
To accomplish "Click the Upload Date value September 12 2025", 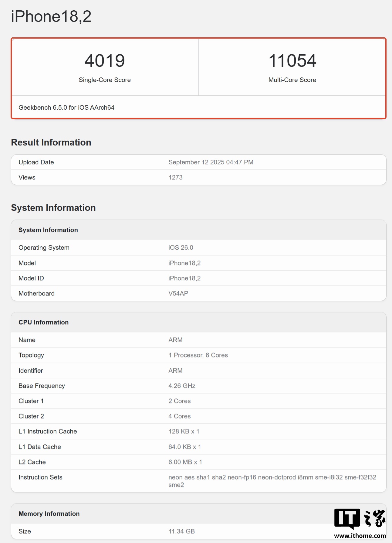I will (x=211, y=162).
